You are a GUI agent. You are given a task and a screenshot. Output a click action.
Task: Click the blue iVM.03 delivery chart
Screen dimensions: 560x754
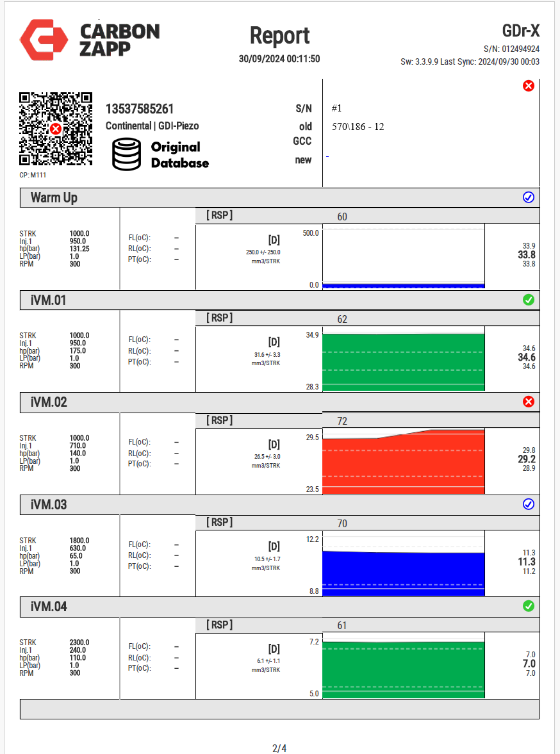coord(403,572)
